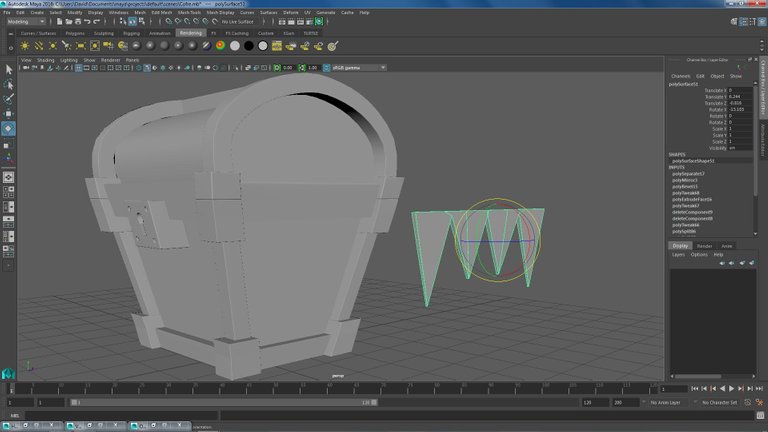Switch to single perspective view layout
This screenshot has width=768, height=432.
pos(8,177)
